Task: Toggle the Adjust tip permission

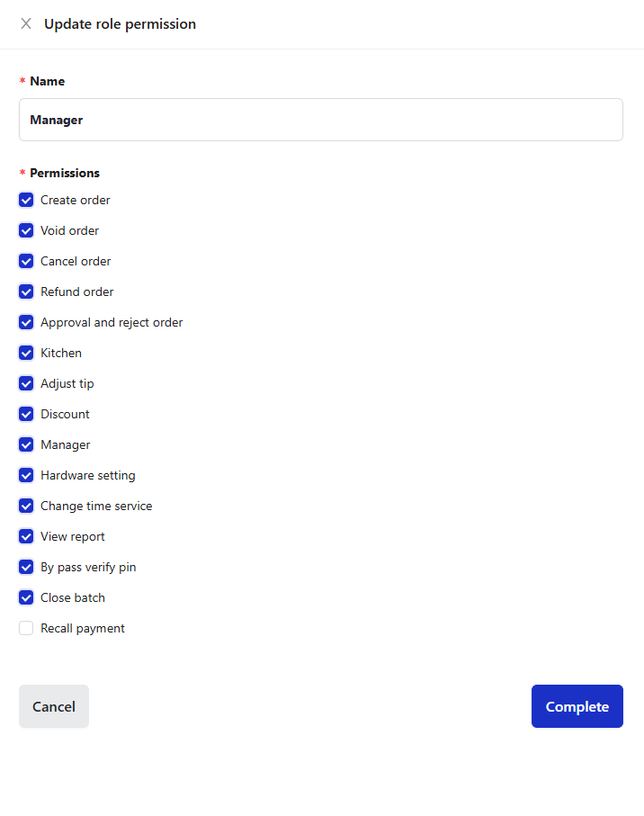Action: (25, 383)
